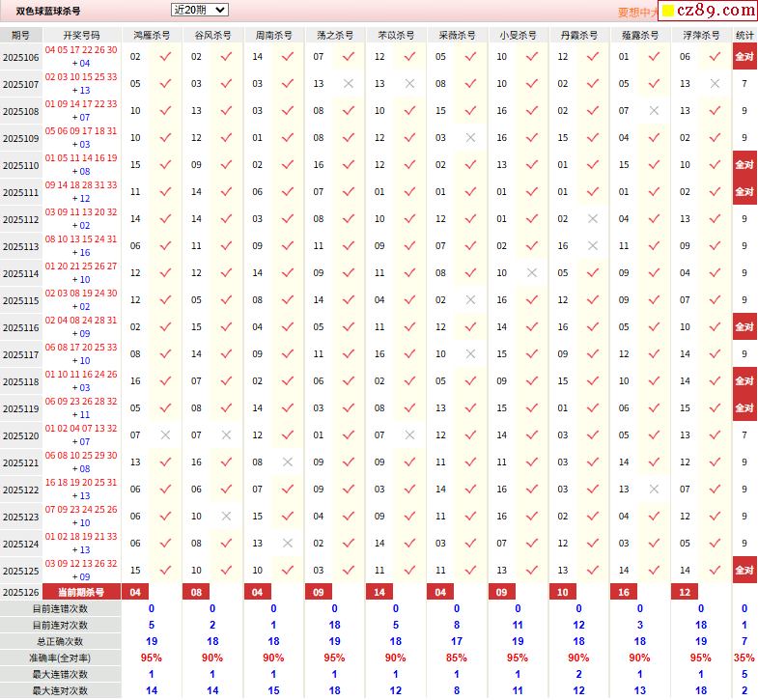Click the 周南杀号 column header
The height and width of the screenshot is (700, 758).
[273, 36]
